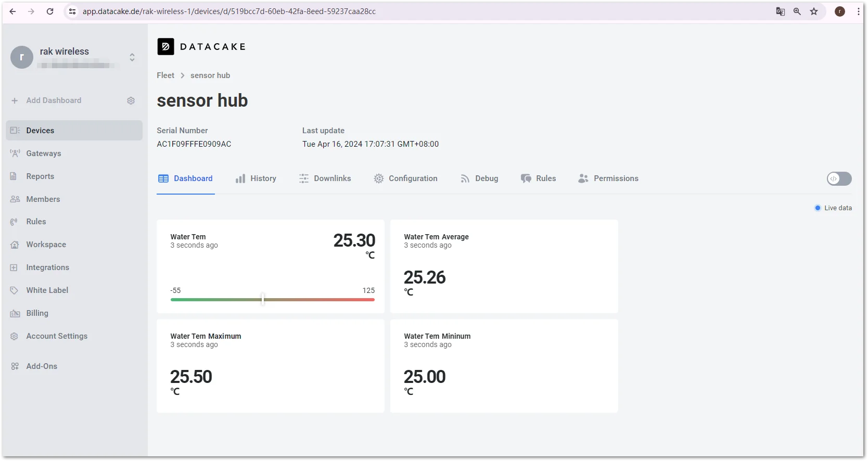The image size is (868, 461).
Task: Click the sidebar Rules icon
Action: [x=14, y=222]
